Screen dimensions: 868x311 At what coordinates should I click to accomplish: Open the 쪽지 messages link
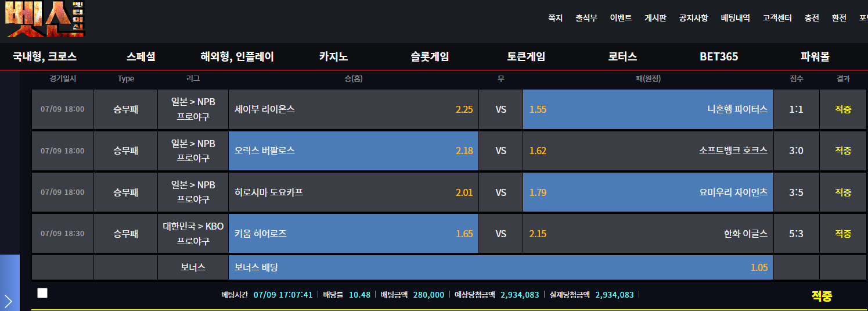(x=555, y=18)
